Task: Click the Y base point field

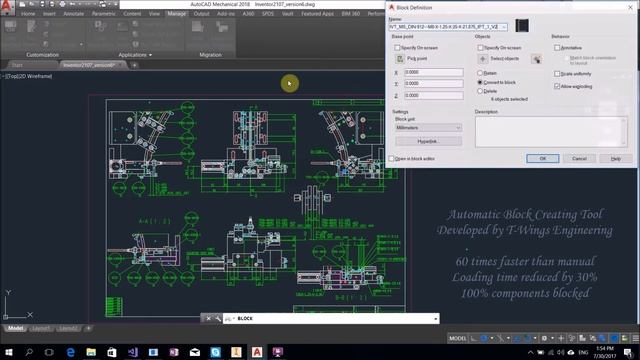Action: tap(433, 84)
